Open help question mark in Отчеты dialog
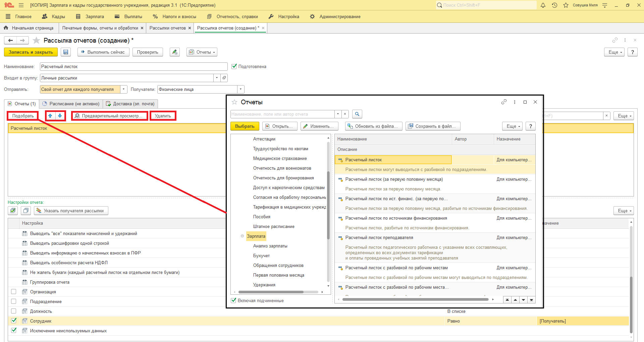This screenshot has height=342, width=644. pos(530,126)
